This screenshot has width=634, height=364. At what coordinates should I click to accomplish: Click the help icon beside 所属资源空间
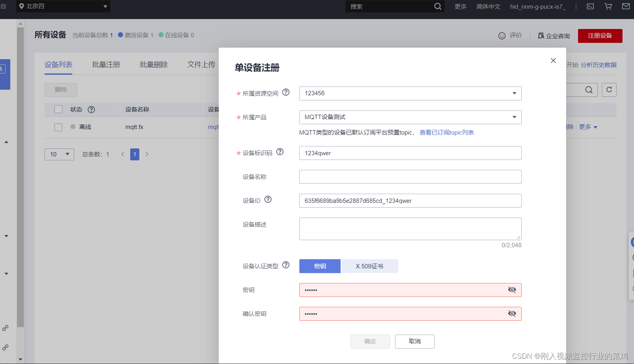[286, 92]
